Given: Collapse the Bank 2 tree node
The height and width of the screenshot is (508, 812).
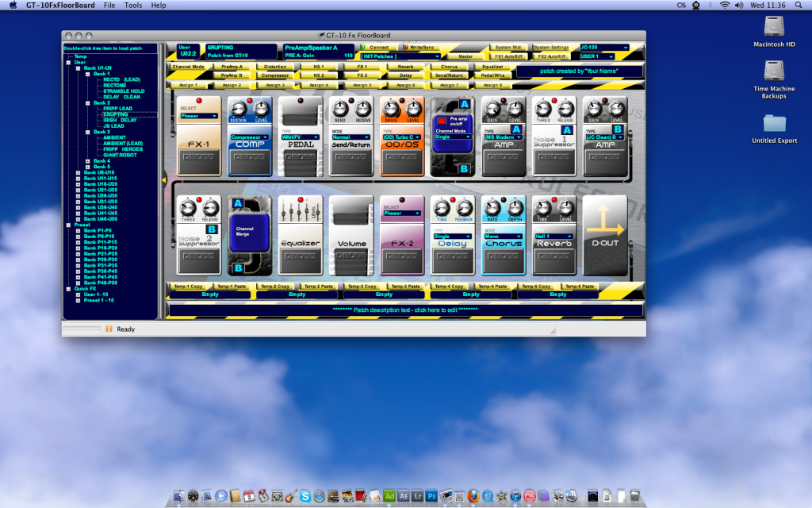Looking at the screenshot, I should [x=87, y=103].
